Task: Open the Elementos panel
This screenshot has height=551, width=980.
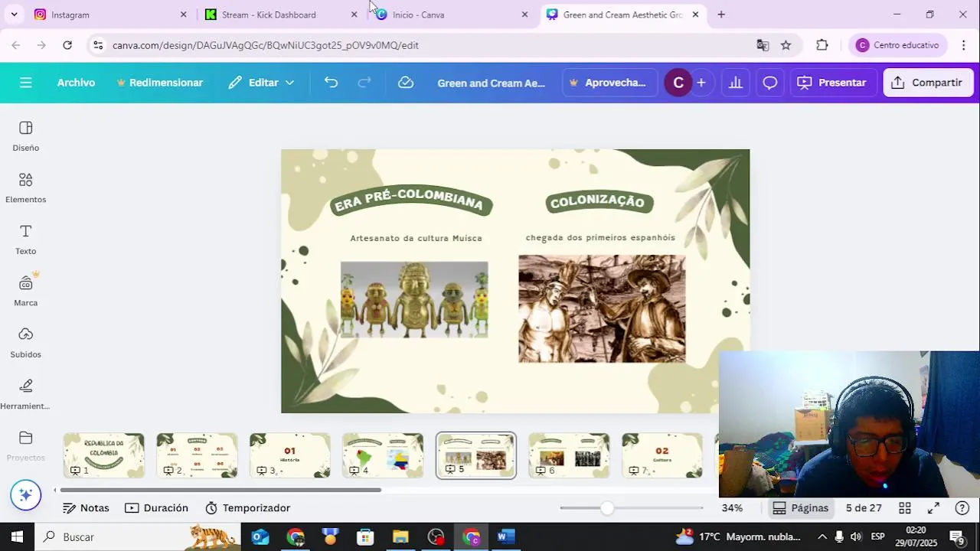Action: coord(25,188)
